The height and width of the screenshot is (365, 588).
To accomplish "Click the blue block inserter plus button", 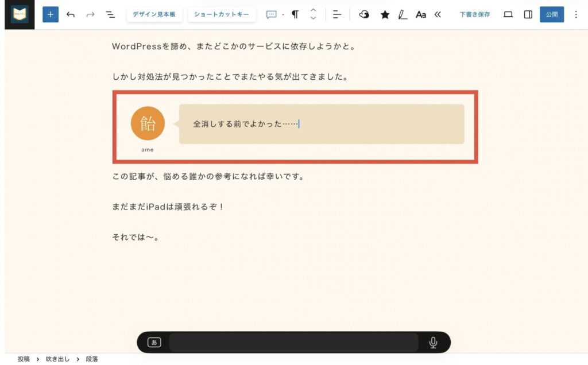I will point(51,14).
